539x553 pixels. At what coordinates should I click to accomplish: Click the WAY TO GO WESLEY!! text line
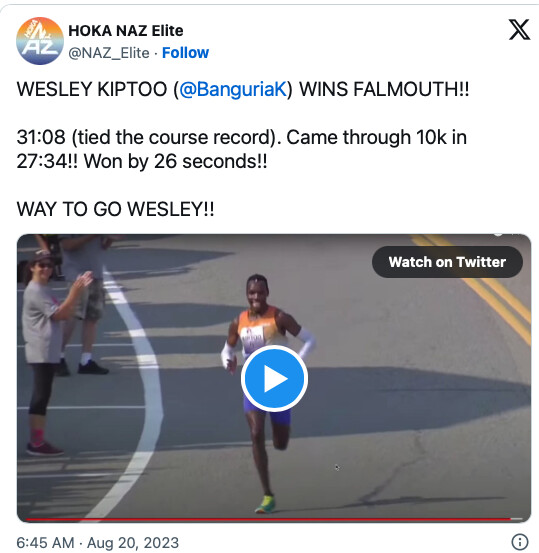[x=115, y=209]
